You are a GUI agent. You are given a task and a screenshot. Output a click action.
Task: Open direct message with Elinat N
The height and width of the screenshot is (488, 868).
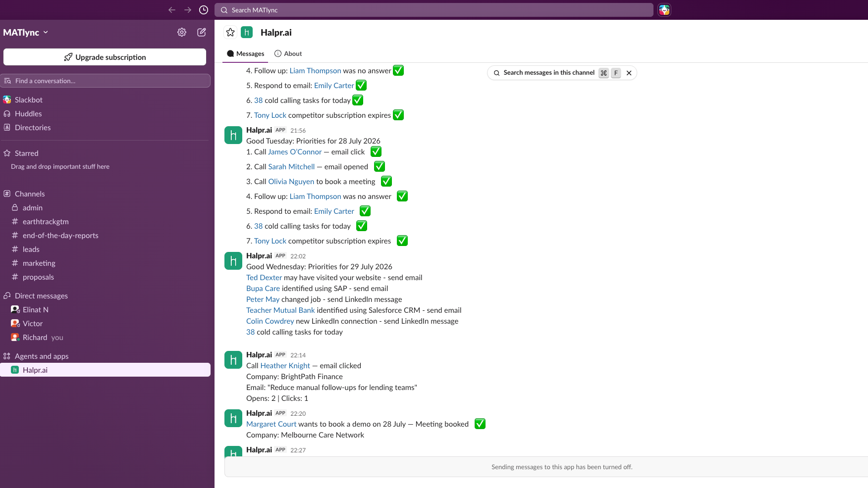point(36,310)
